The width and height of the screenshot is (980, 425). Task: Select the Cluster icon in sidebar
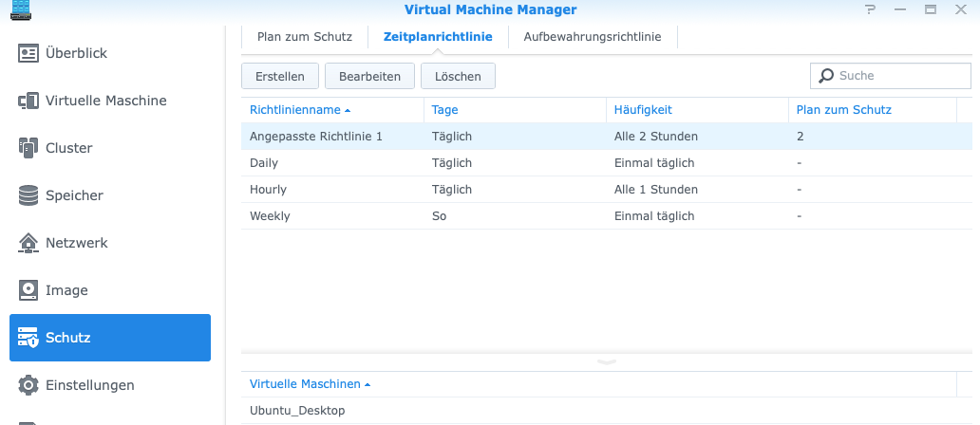pyautogui.click(x=28, y=148)
